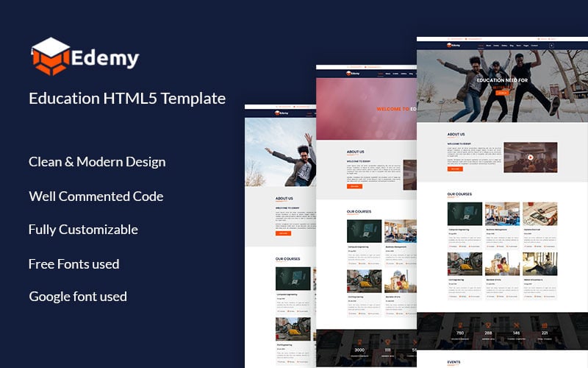Click the orange About Us button in the leftmost preview

click(283, 233)
